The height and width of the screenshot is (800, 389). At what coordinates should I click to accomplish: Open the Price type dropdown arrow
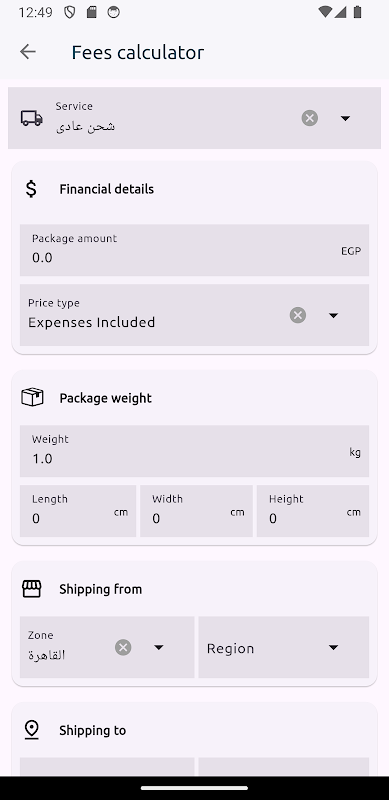point(333,315)
